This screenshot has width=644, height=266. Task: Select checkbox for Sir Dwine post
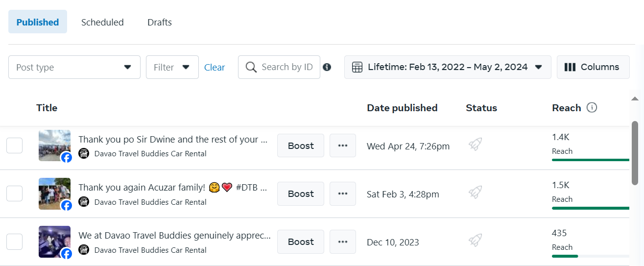(x=14, y=145)
